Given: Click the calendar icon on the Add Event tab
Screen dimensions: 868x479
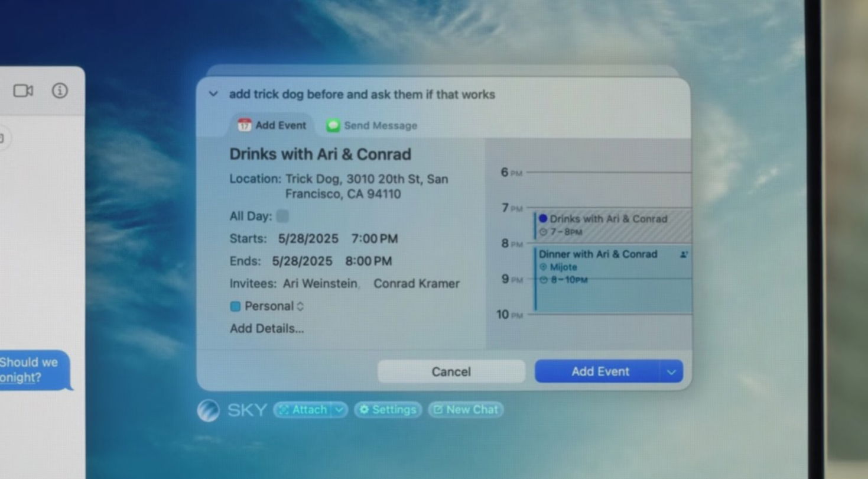Looking at the screenshot, I should pyautogui.click(x=244, y=125).
